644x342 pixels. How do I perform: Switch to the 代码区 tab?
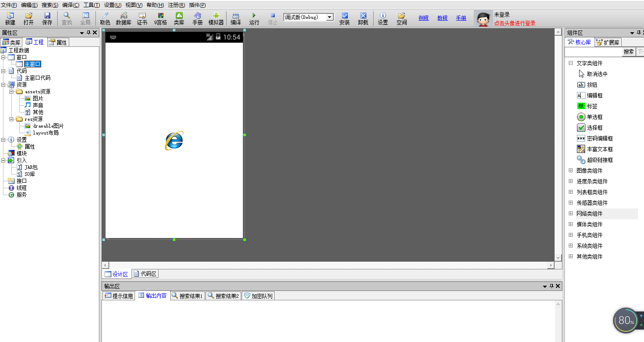click(144, 274)
